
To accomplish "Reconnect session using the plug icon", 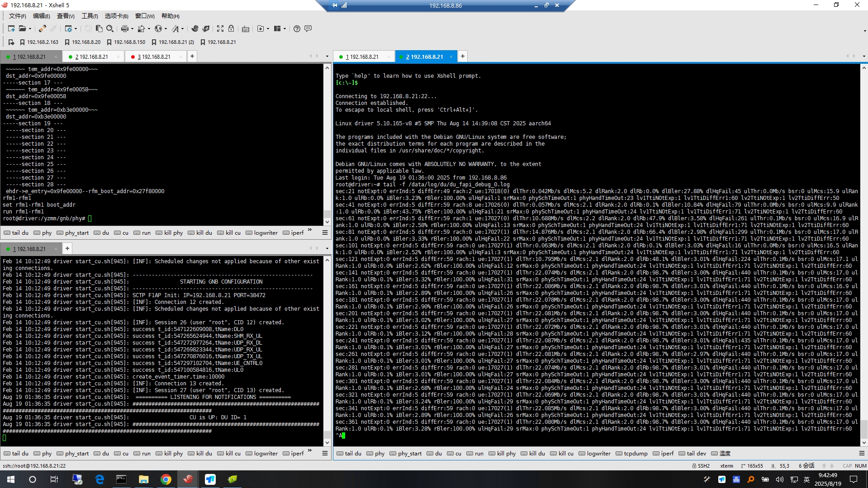I will (42, 28).
